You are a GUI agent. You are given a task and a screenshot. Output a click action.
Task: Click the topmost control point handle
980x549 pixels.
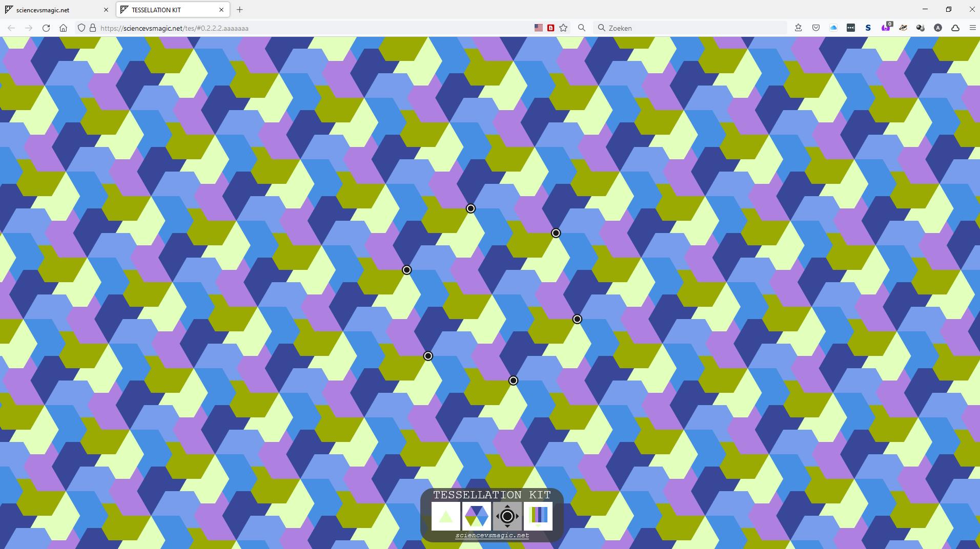click(x=471, y=208)
